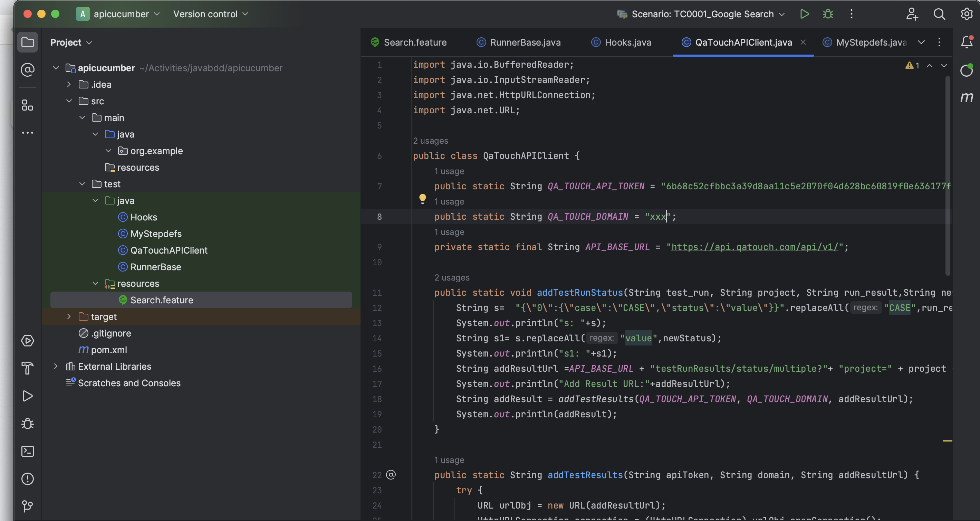Open the editor tab options menu
Image resolution: width=980 pixels, height=521 pixels.
pyautogui.click(x=939, y=42)
